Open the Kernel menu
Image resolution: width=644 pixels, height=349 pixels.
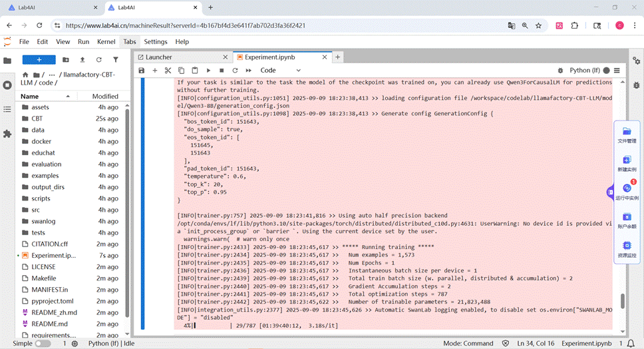[106, 41]
